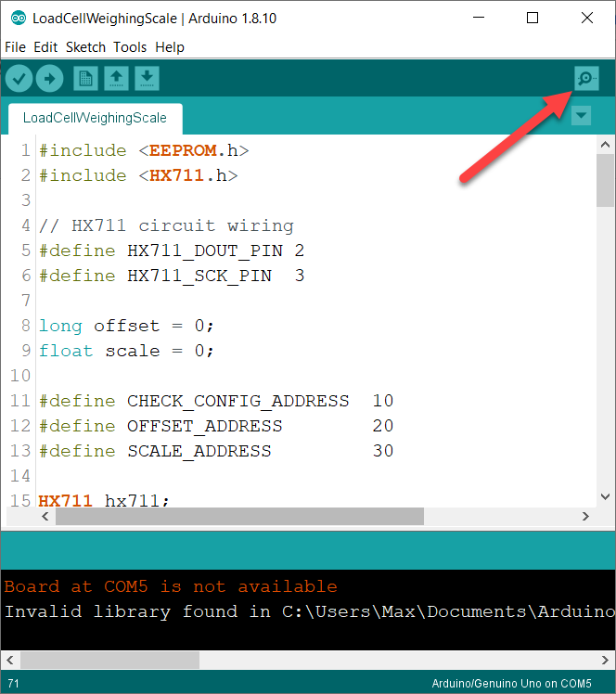Open the Sketch menu
Screen dimensions: 616x694
pyautogui.click(x=86, y=47)
